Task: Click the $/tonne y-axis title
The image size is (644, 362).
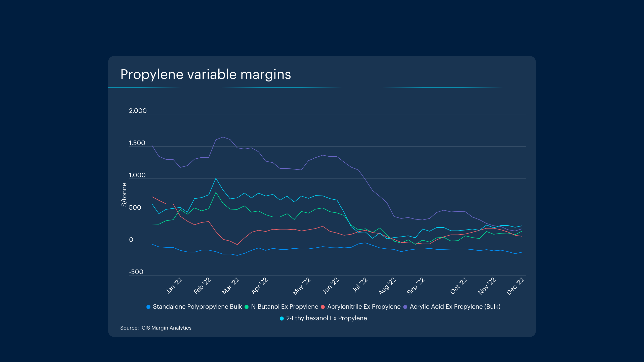Action: click(x=124, y=195)
